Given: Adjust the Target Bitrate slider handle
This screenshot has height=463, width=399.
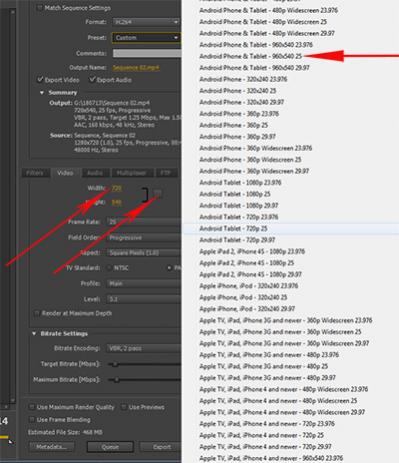Looking at the screenshot, I should (115, 364).
